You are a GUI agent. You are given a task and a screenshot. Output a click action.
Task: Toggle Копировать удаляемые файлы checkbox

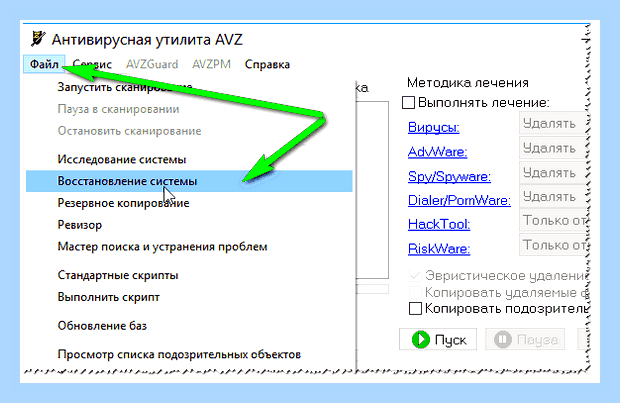point(415,292)
